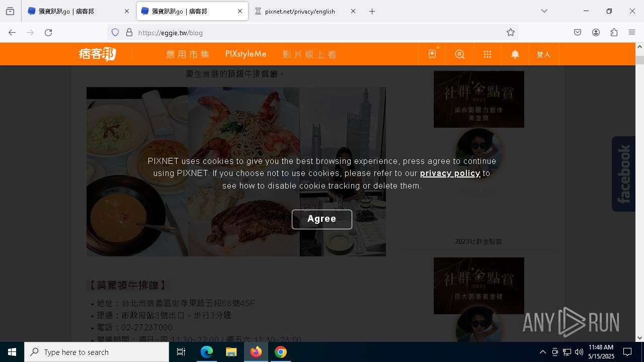The height and width of the screenshot is (362, 644).
Task: Switch to first 蛋寶趴趴go tab
Action: [78, 11]
